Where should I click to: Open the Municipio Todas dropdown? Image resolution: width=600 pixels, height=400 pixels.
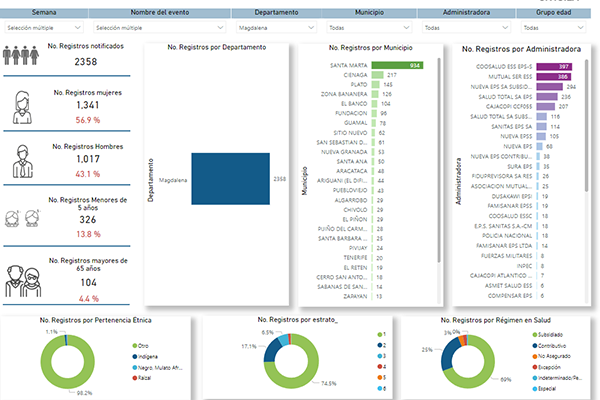369,28
